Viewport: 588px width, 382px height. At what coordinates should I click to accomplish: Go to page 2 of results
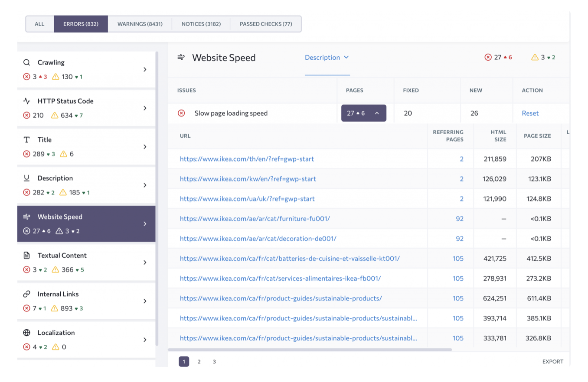[199, 362]
